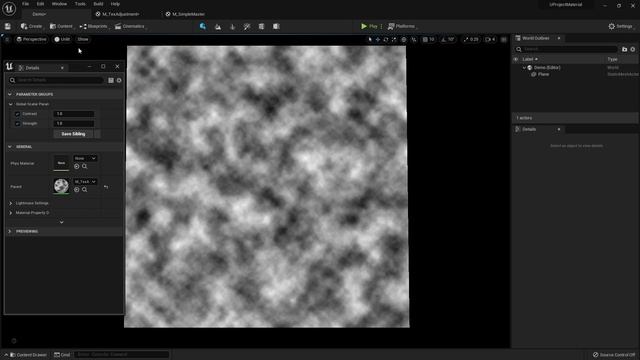
Task: Choose the Rotate gizmo tool
Action: point(386,40)
